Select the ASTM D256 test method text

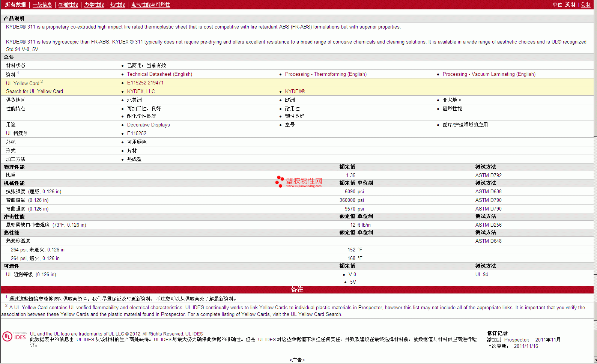pyautogui.click(x=488, y=225)
